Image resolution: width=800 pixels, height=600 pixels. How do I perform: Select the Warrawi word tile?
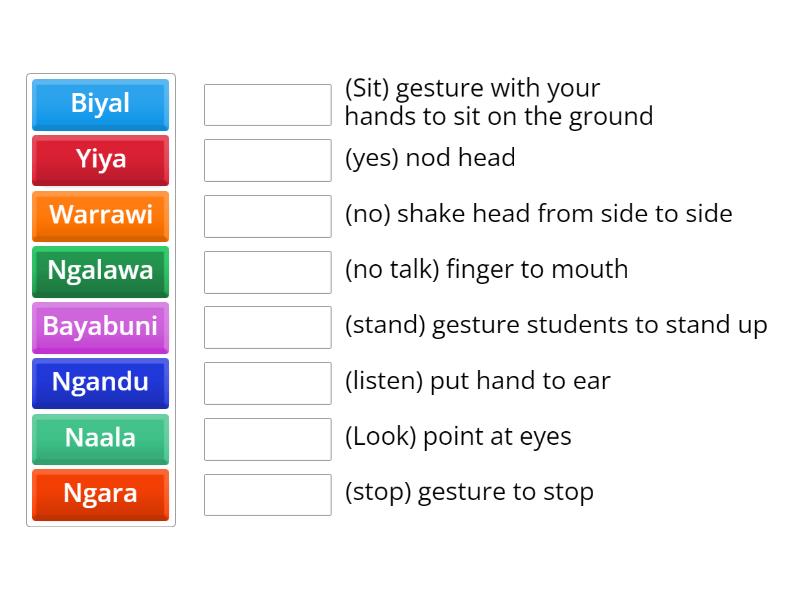[x=100, y=216]
